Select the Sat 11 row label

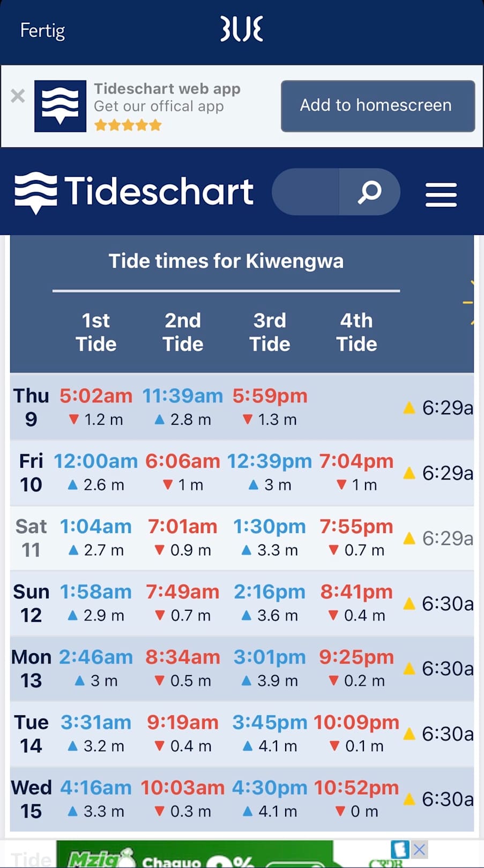coord(31,538)
